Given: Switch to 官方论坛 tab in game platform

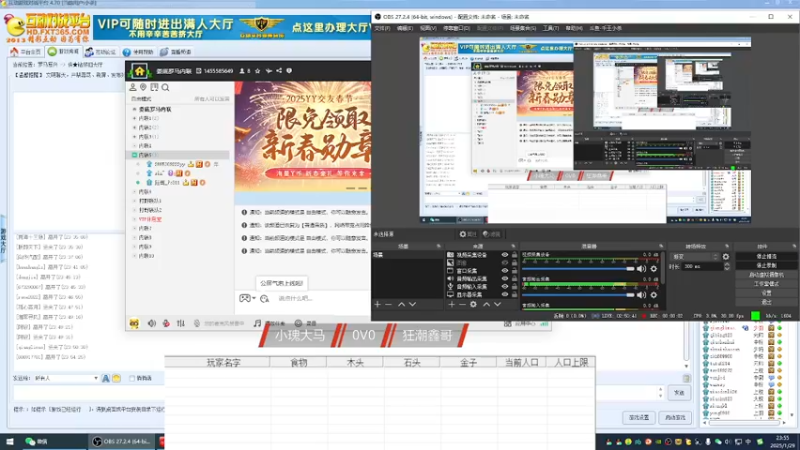Looking at the screenshot, I should pyautogui.click(x=101, y=52).
